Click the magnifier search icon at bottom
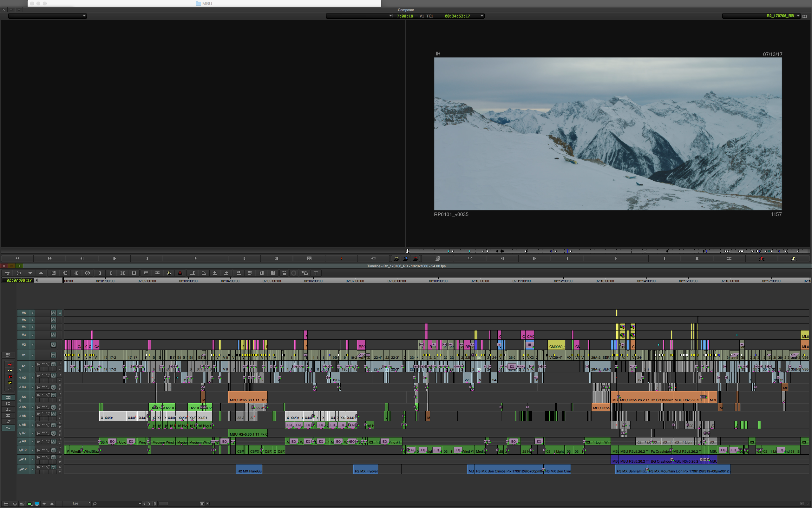This screenshot has width=812, height=508. click(x=95, y=504)
